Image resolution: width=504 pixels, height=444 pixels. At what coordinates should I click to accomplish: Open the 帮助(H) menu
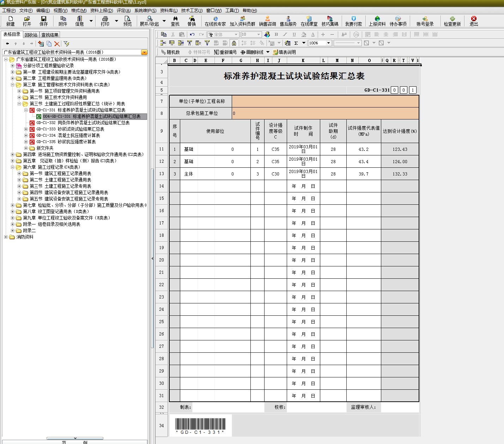pyautogui.click(x=250, y=11)
